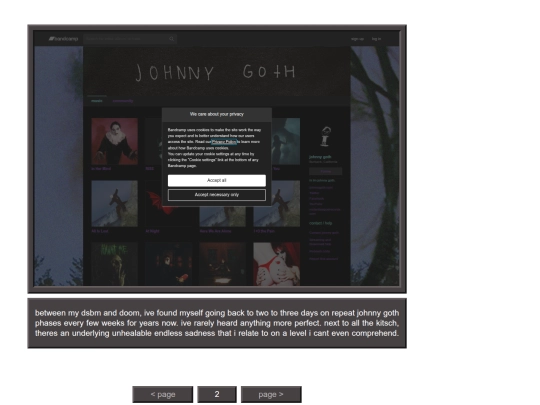Screen dimensions: 540x405
Task: Open the Privacy Policy link
Action: pyautogui.click(x=224, y=142)
